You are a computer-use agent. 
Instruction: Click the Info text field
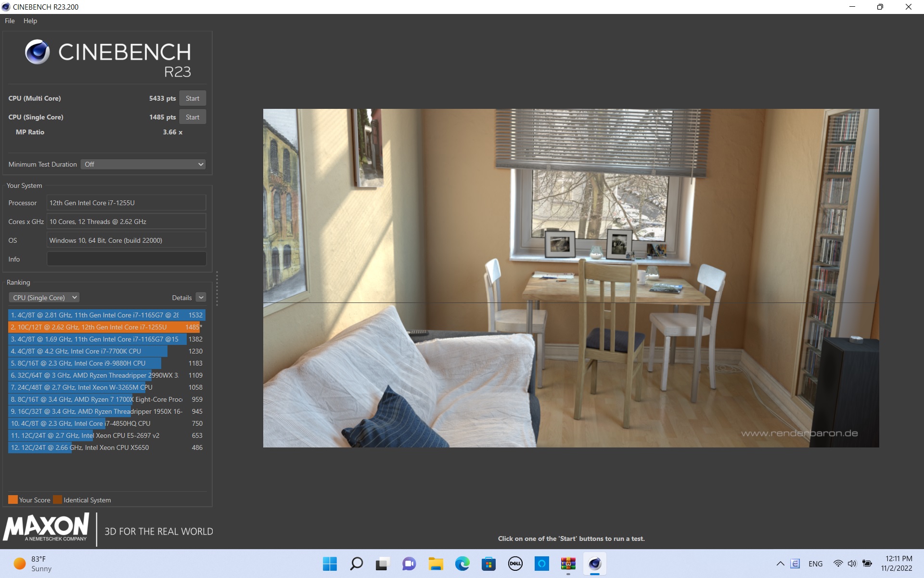pyautogui.click(x=126, y=259)
